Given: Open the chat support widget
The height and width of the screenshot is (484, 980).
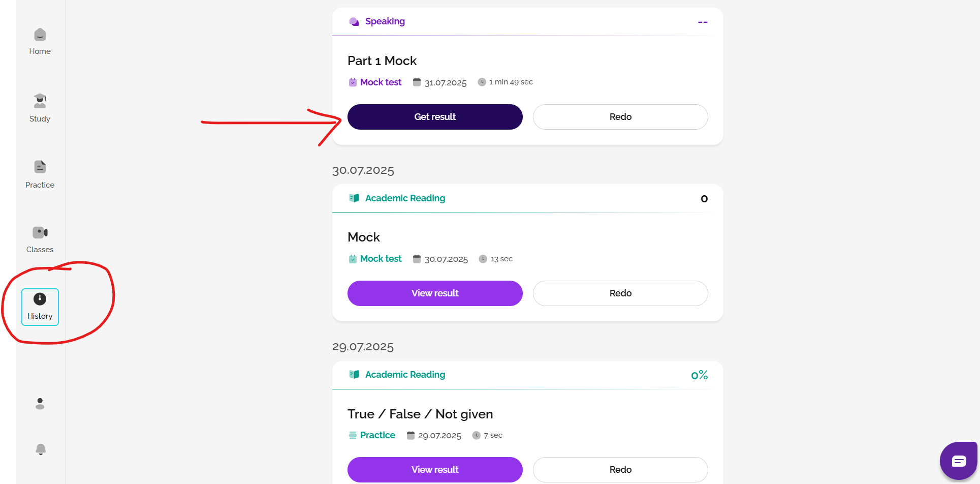Looking at the screenshot, I should pyautogui.click(x=959, y=461).
